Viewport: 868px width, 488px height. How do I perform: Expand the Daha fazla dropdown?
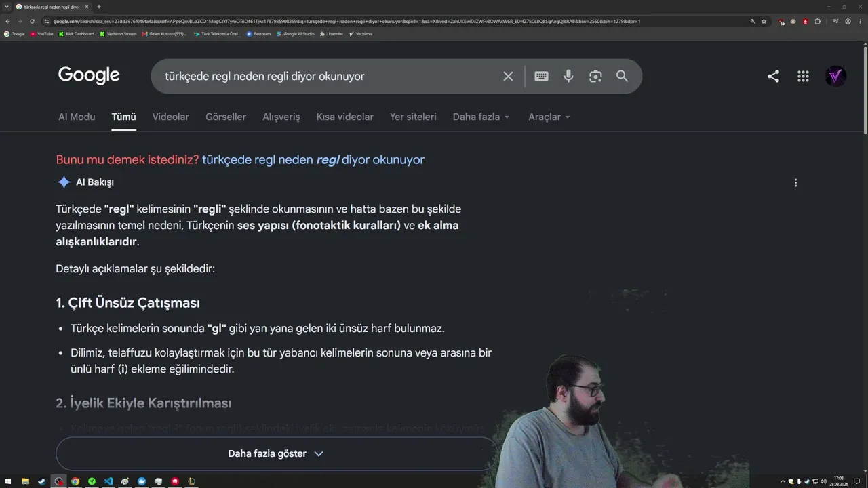481,117
